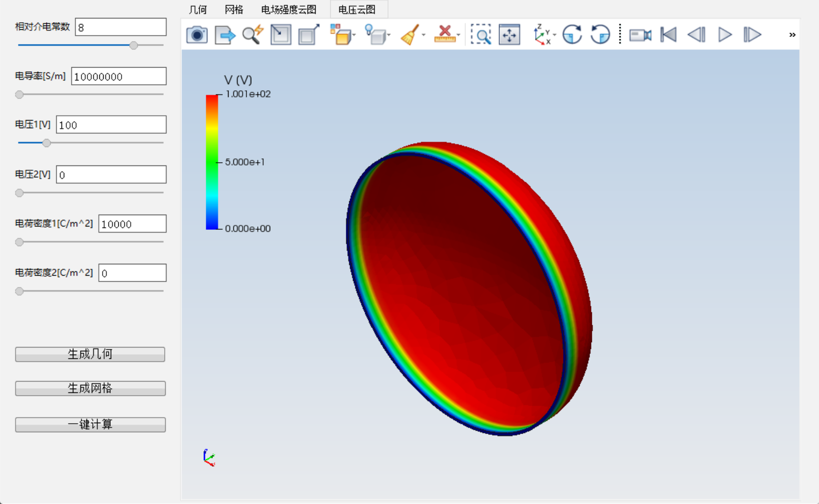This screenshot has width=819, height=504.
Task: Click the 5.000e+1 legend midpoint value
Action: (x=245, y=162)
